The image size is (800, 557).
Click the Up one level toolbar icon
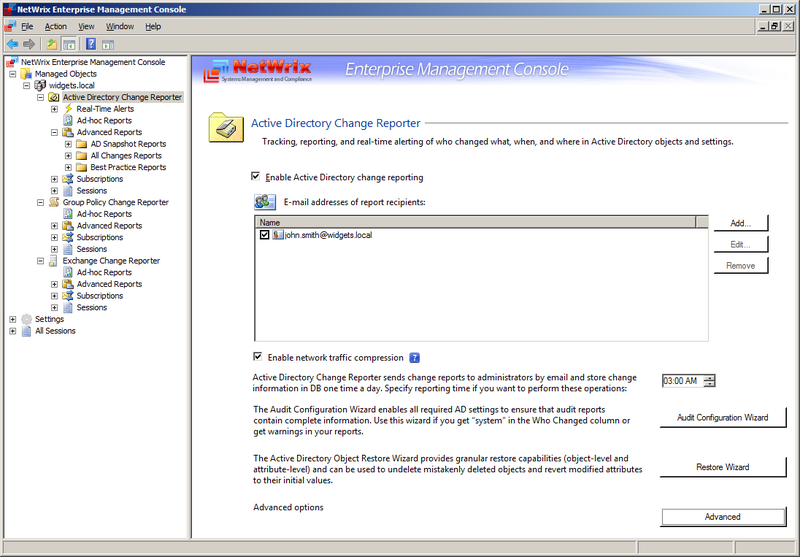52,44
